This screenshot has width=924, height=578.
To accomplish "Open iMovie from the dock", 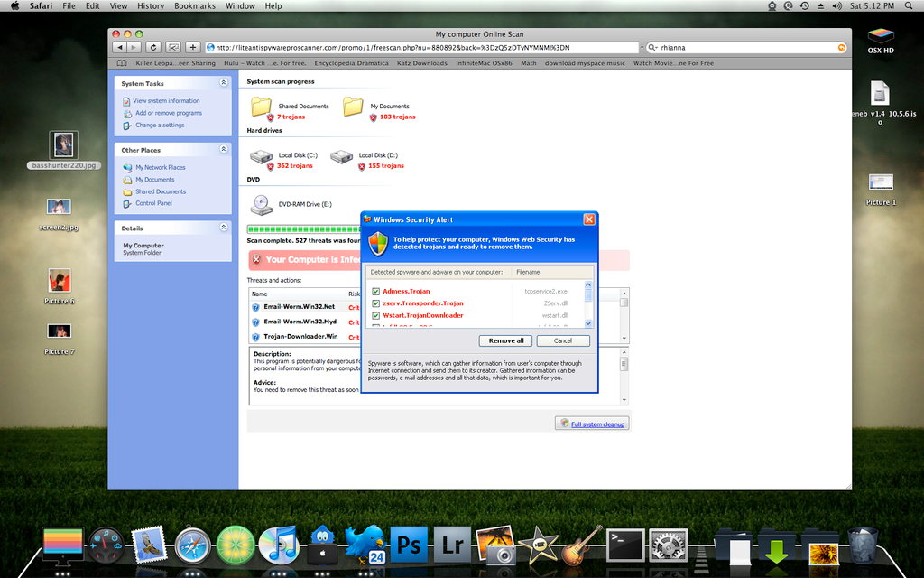I will tap(539, 545).
